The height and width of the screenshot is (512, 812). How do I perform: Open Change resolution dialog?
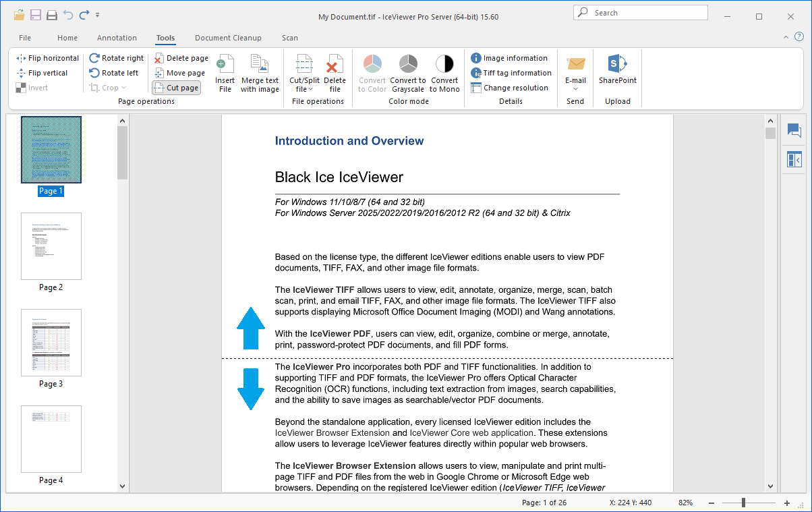[509, 88]
